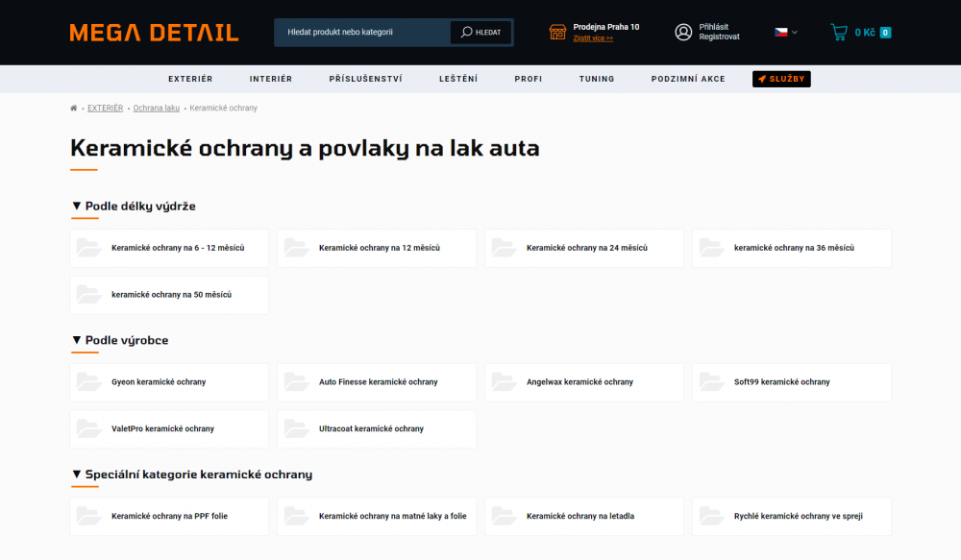Open ValetPro keramické ochrany label
This screenshot has width=961, height=560.
pos(163,428)
